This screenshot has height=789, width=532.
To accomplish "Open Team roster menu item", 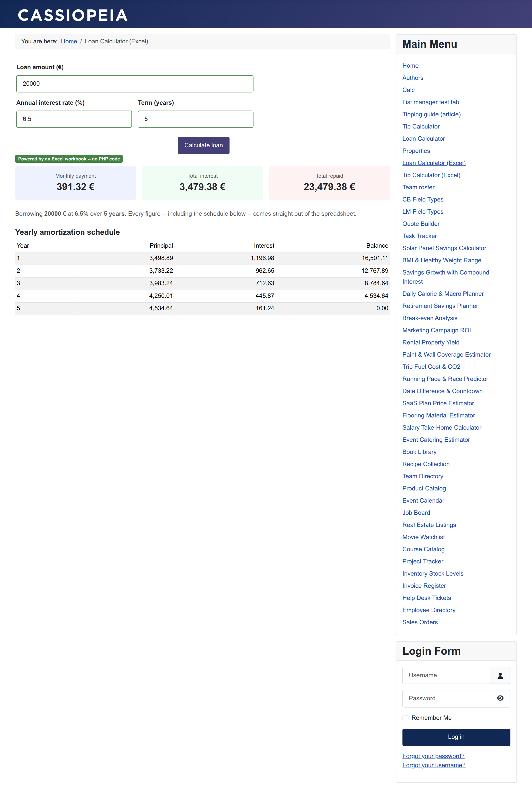I will point(418,187).
